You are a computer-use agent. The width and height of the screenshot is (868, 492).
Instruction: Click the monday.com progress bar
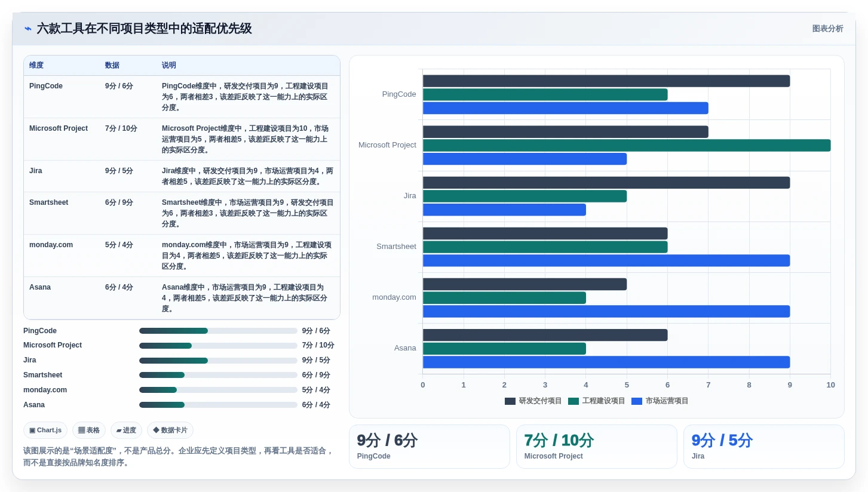click(218, 390)
